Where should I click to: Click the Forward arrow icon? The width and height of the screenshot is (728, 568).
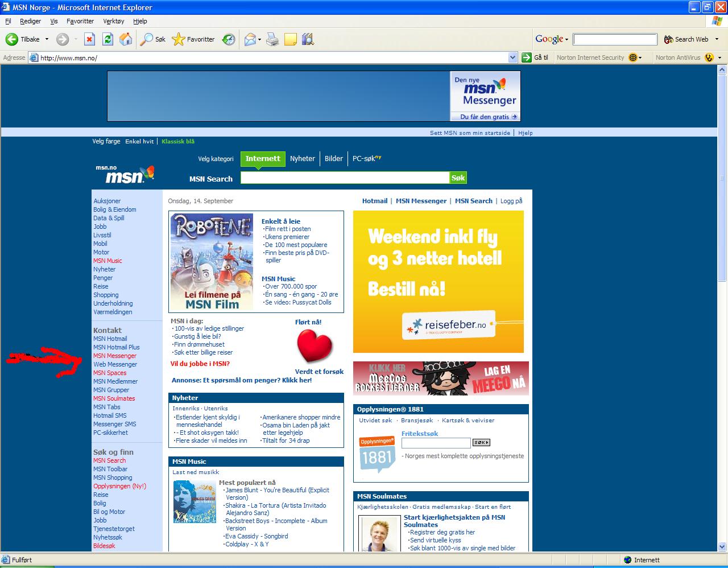(62, 39)
